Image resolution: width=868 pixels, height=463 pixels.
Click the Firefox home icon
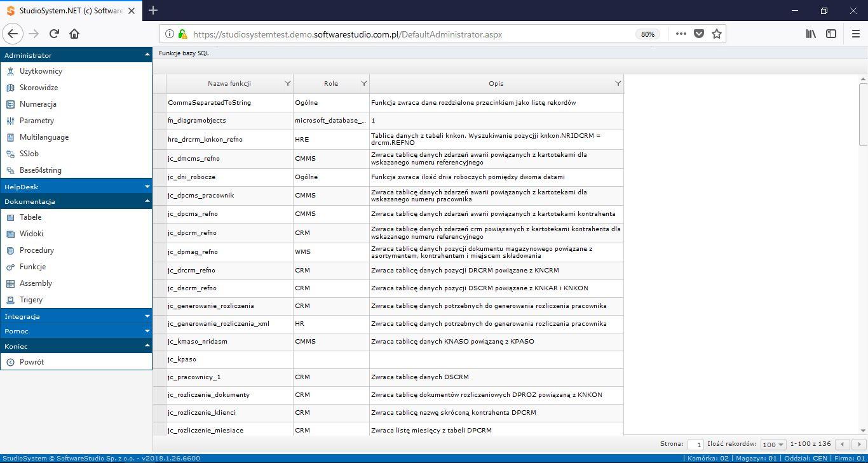(74, 34)
